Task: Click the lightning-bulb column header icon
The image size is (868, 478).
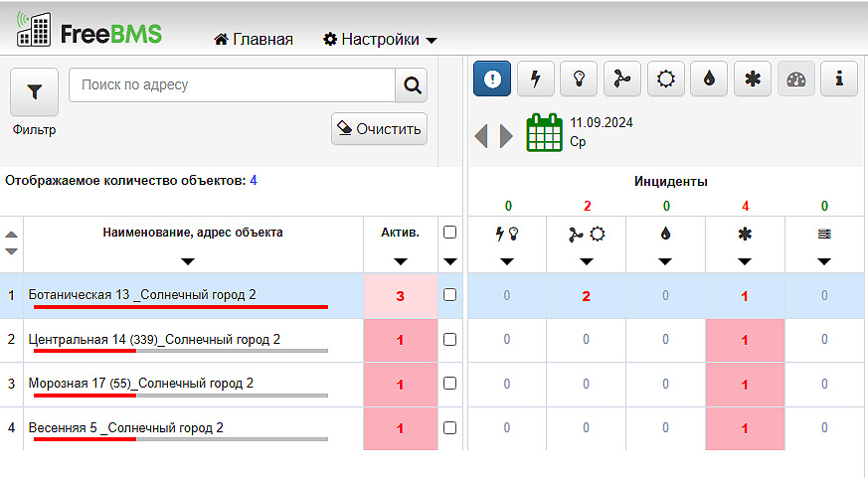Action: click(x=507, y=234)
